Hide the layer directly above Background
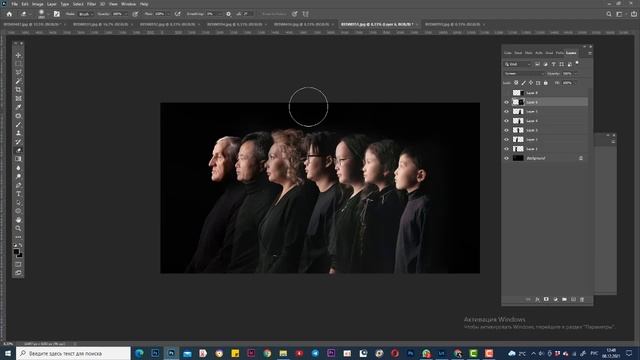This screenshot has height=360, width=640. coord(507,149)
